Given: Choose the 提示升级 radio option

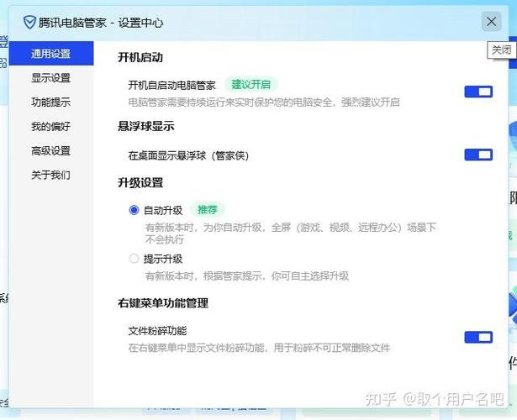Looking at the screenshot, I should [x=134, y=259].
